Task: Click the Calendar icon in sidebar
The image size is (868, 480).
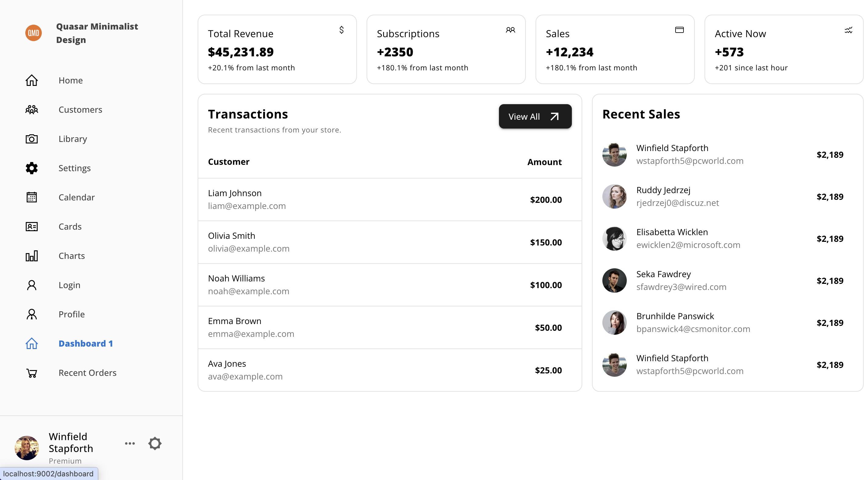Action: (32, 198)
